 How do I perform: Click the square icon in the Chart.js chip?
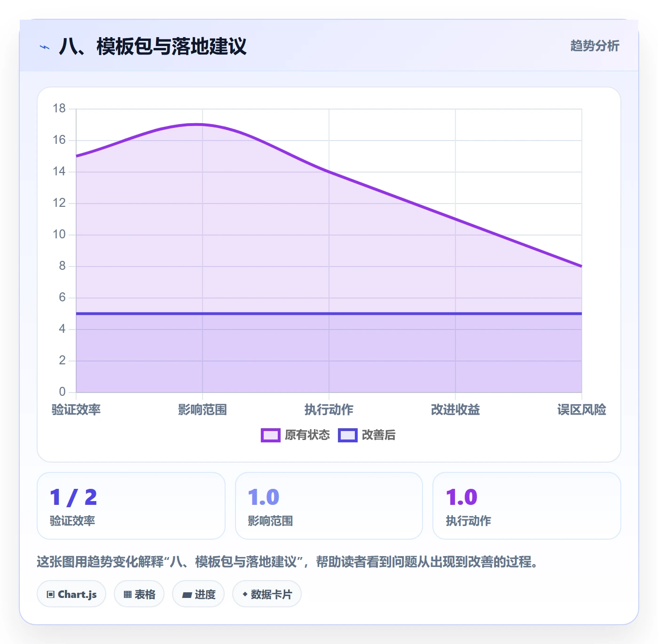click(x=51, y=595)
